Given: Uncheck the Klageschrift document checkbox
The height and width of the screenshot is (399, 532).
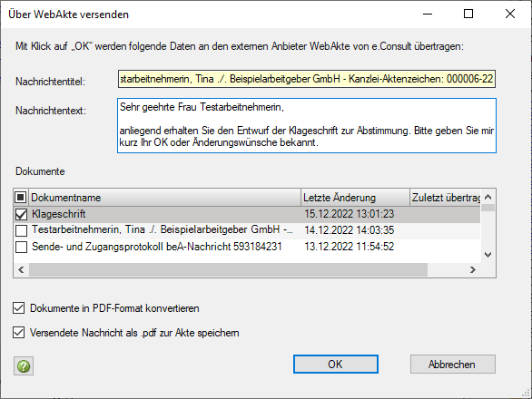Looking at the screenshot, I should point(22,214).
